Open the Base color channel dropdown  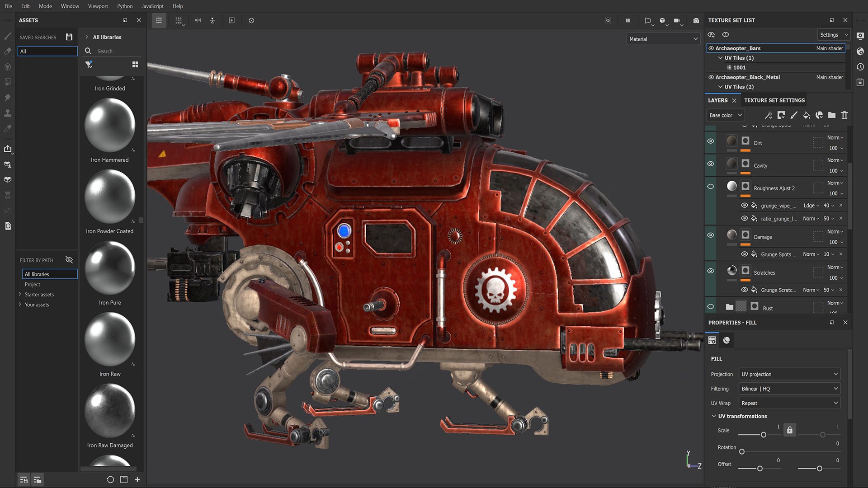pyautogui.click(x=726, y=115)
